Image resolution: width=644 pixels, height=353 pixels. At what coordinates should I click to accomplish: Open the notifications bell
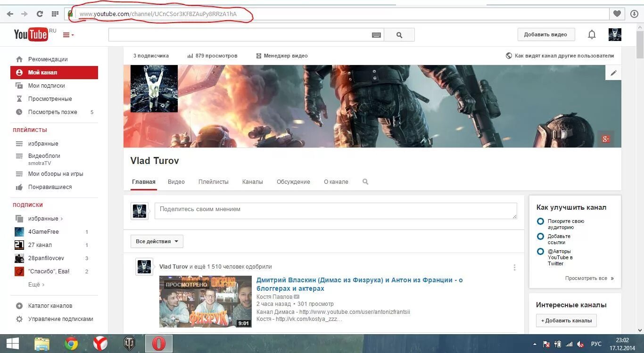[x=592, y=34]
